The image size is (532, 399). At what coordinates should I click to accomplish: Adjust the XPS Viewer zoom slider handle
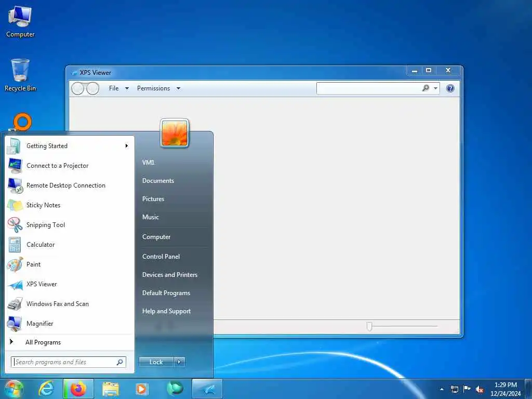coord(369,326)
